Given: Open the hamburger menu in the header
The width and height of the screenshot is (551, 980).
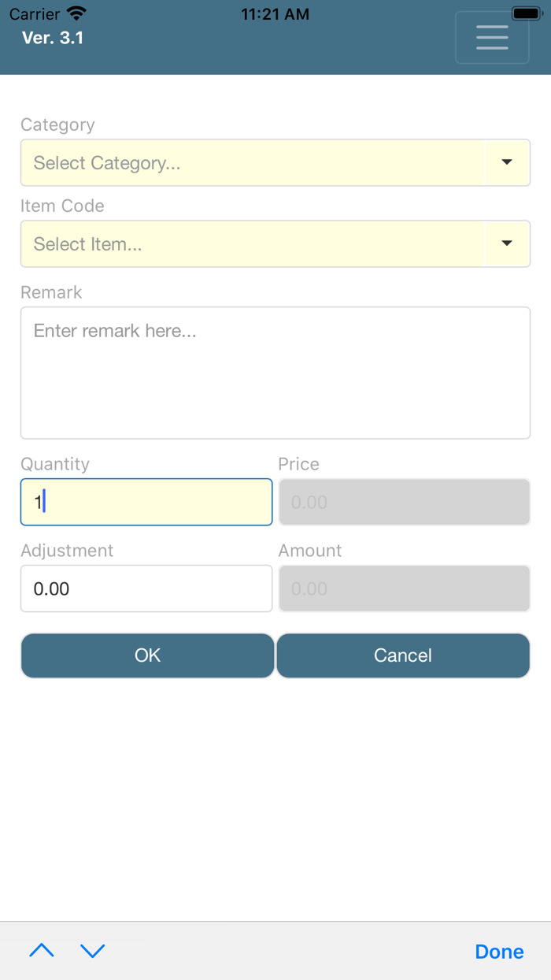Looking at the screenshot, I should point(492,38).
